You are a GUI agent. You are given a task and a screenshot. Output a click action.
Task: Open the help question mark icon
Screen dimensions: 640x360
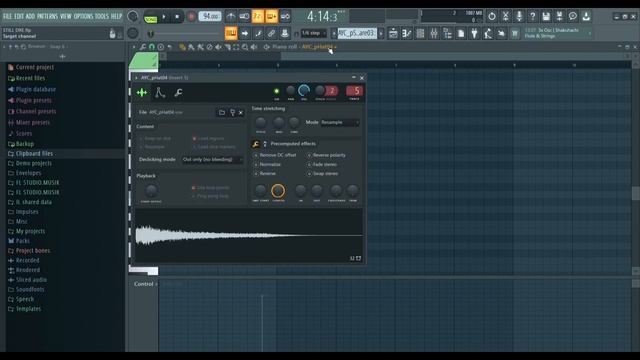tap(532, 16)
